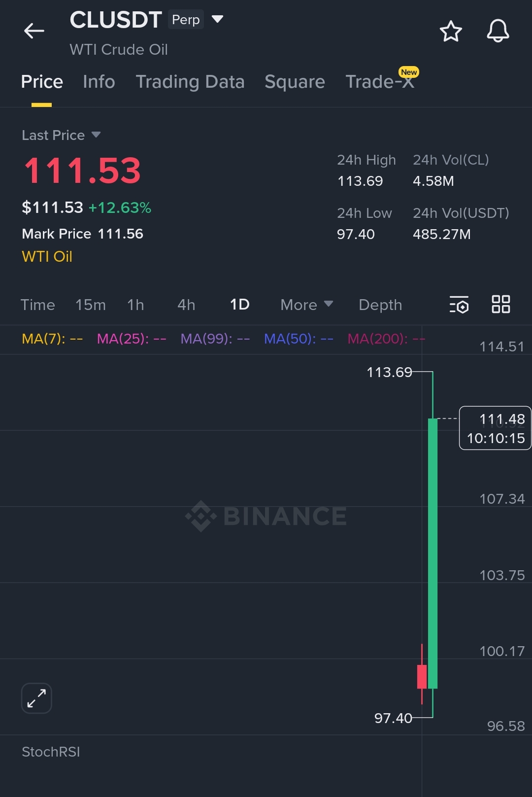The width and height of the screenshot is (532, 797).
Task: Expand chart to fullscreen
Action: (x=36, y=698)
